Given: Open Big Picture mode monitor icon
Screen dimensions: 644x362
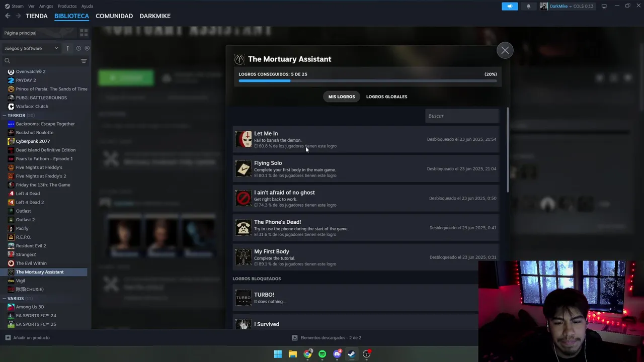Looking at the screenshot, I should coord(604,6).
